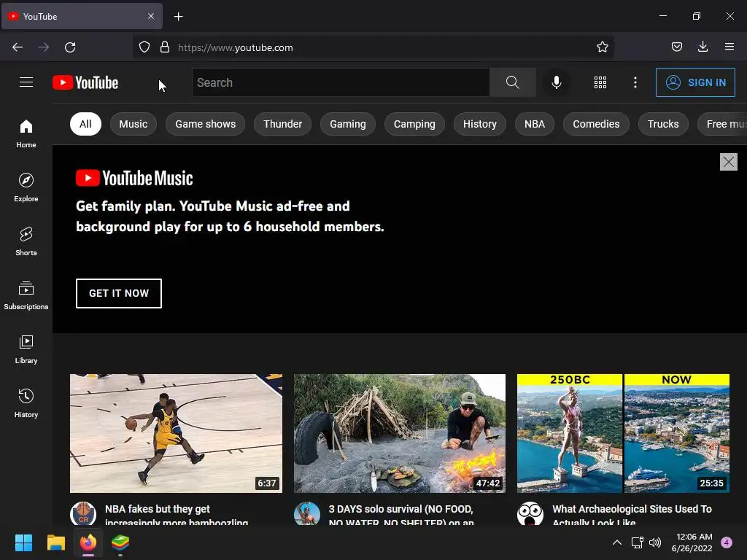Select the NBA filter chip
Viewport: 747px width, 560px height.
(x=535, y=124)
